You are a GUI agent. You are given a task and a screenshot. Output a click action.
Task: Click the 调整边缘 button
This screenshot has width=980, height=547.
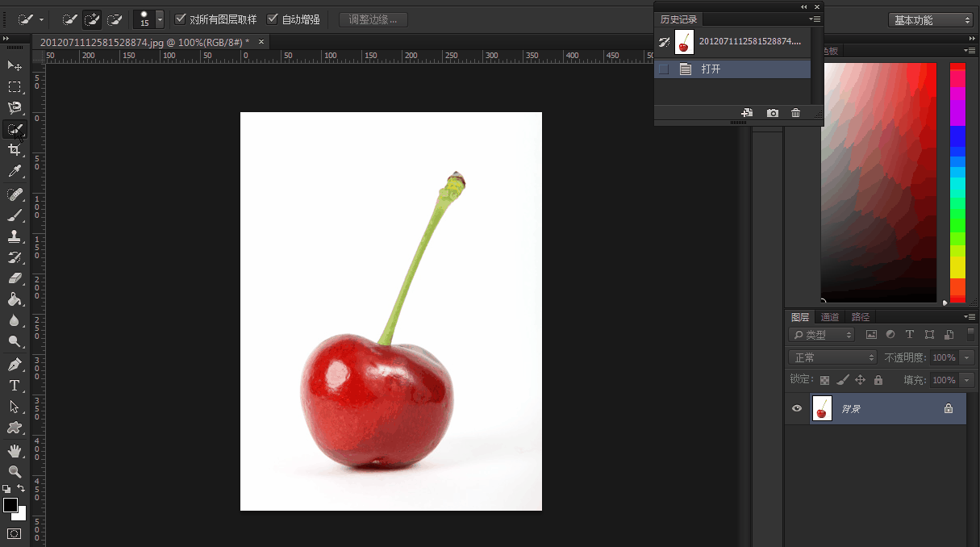point(373,19)
